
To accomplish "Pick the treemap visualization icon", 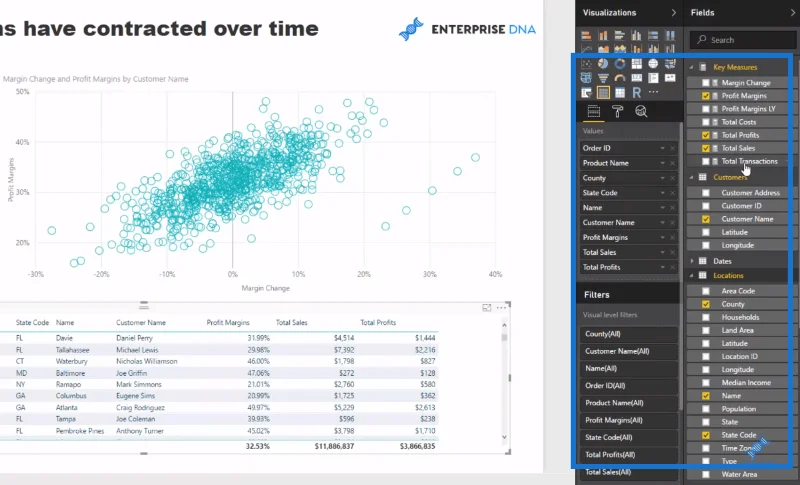I will [x=636, y=64].
